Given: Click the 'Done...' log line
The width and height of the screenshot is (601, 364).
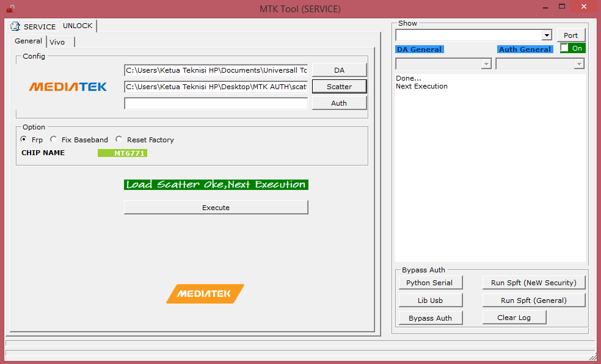Looking at the screenshot, I should point(408,78).
